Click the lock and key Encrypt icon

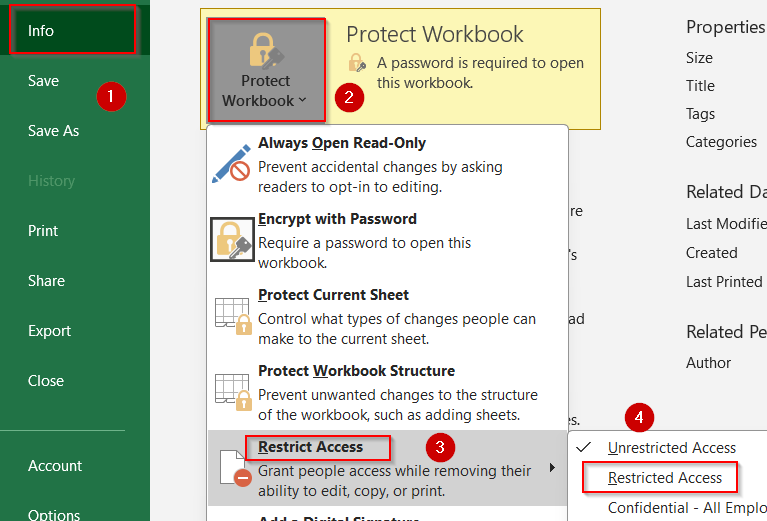click(x=232, y=240)
